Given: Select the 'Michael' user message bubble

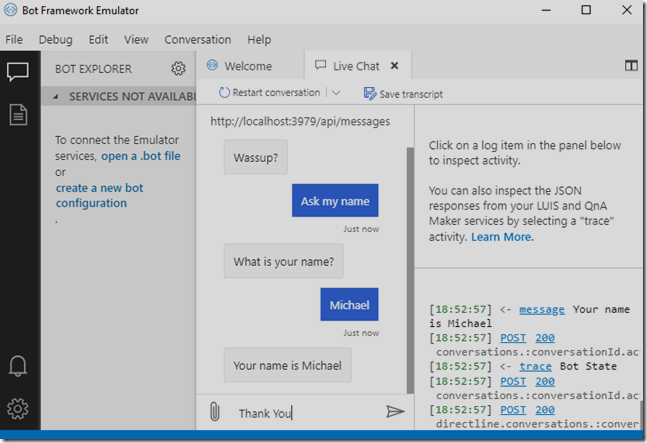Looking at the screenshot, I should (x=349, y=304).
